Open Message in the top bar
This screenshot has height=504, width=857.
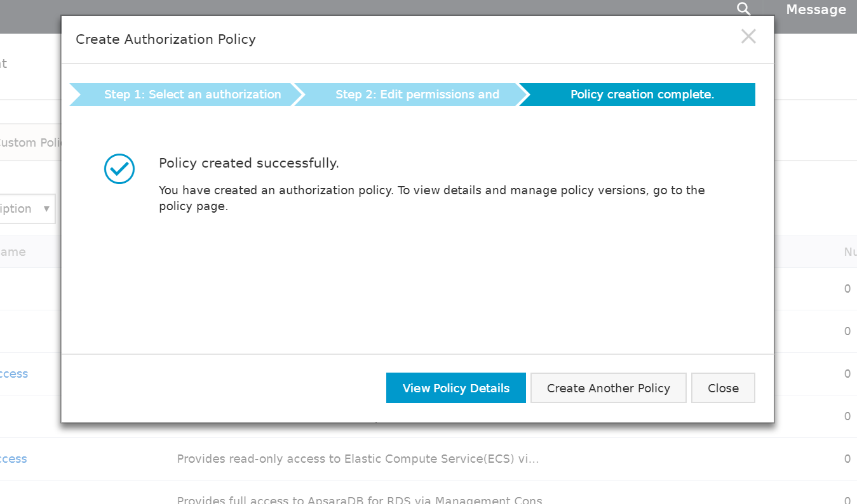click(816, 10)
